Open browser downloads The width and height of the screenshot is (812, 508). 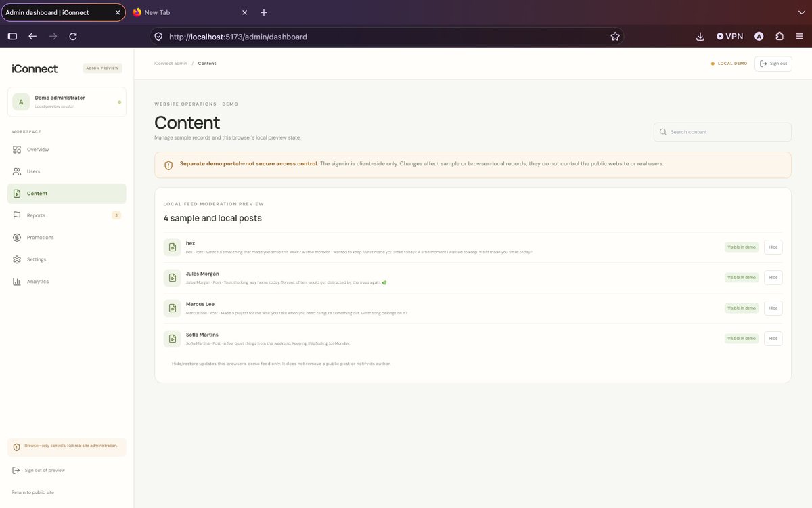pos(700,37)
